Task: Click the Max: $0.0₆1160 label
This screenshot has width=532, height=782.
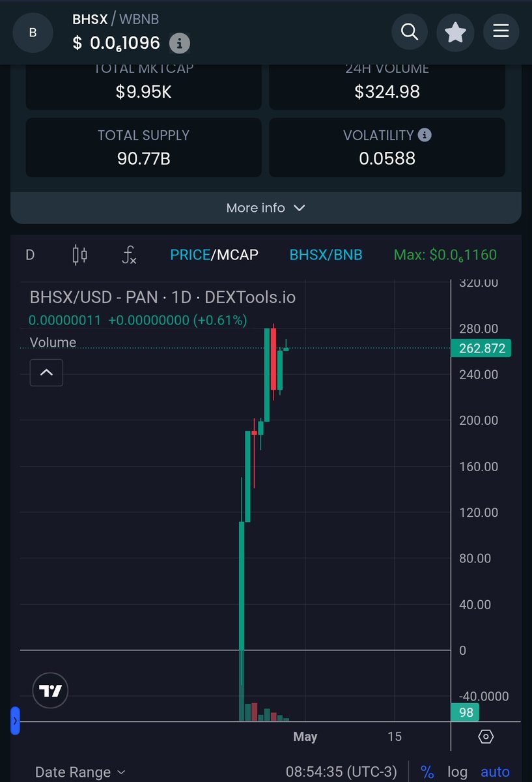Action: click(445, 254)
